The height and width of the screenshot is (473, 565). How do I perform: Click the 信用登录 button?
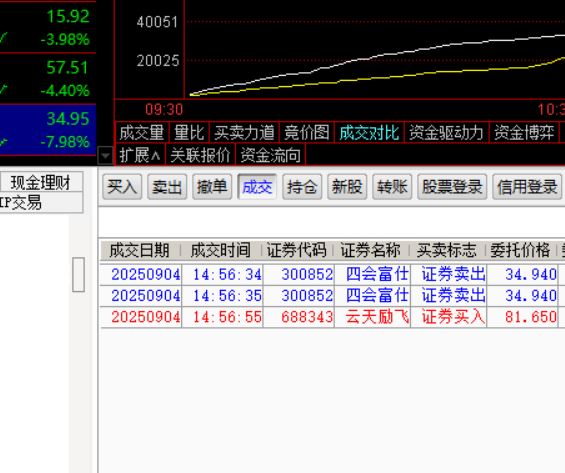coord(527,187)
